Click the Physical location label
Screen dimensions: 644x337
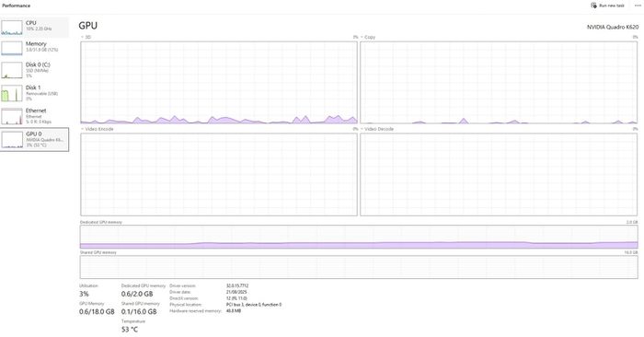186,305
